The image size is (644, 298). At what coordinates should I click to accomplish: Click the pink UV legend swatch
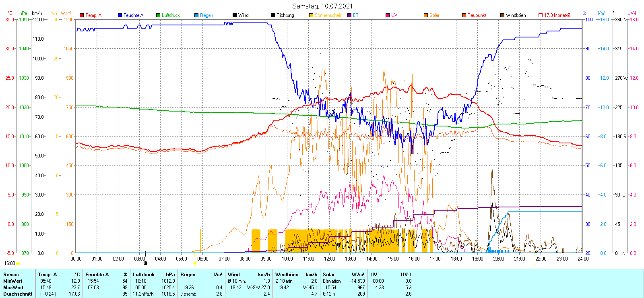pyautogui.click(x=388, y=15)
